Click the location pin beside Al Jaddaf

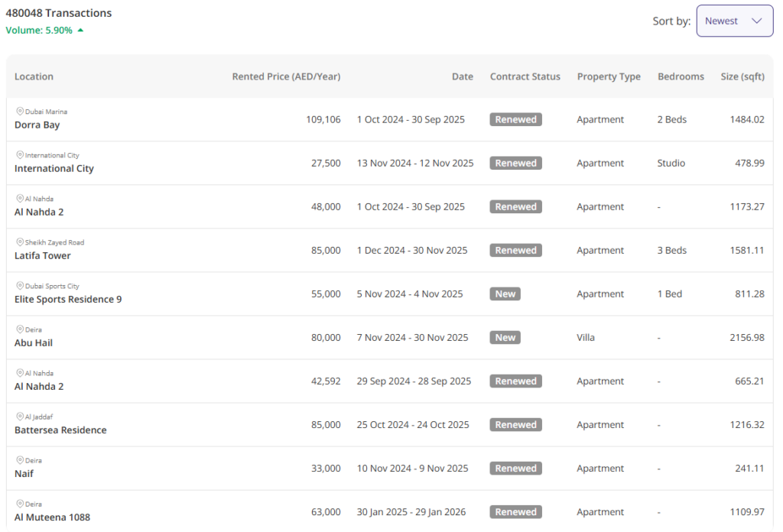pos(20,417)
